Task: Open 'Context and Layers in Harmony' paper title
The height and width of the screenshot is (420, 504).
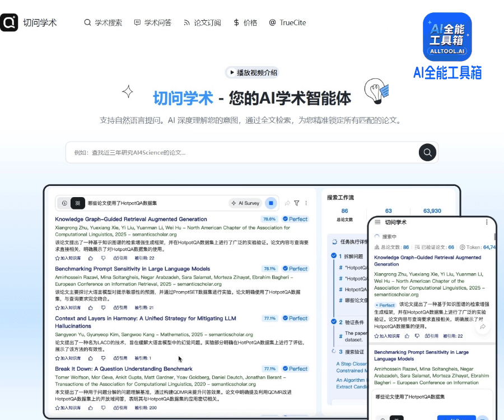Action: (145, 322)
